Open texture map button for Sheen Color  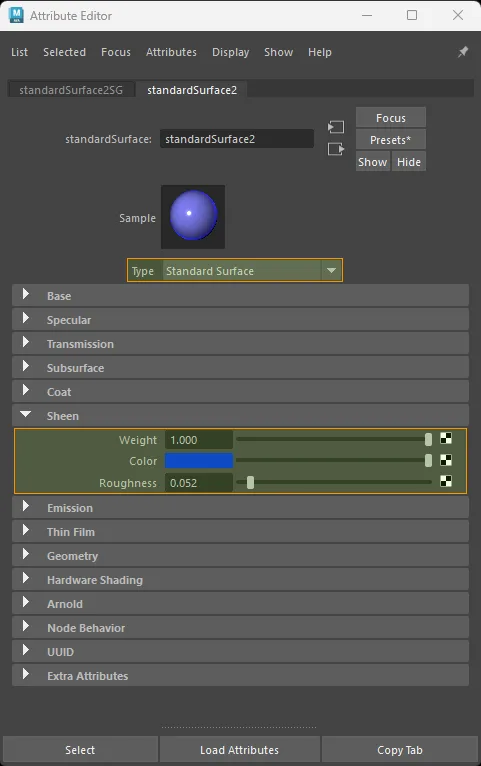pyautogui.click(x=446, y=460)
